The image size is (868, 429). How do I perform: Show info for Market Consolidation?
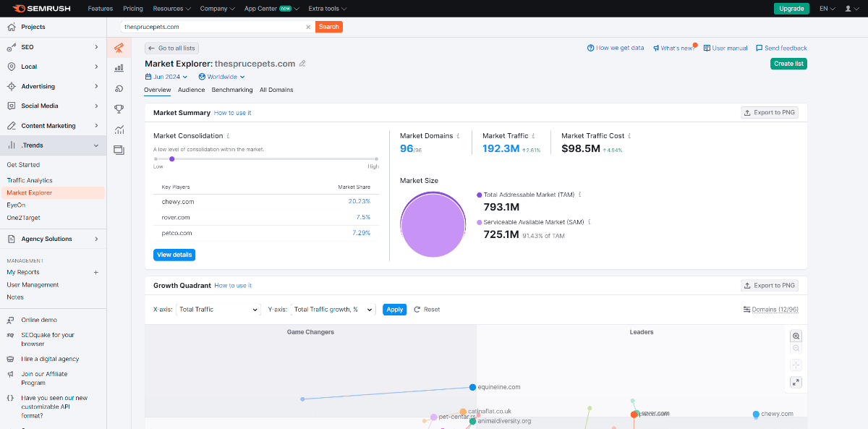tap(229, 136)
